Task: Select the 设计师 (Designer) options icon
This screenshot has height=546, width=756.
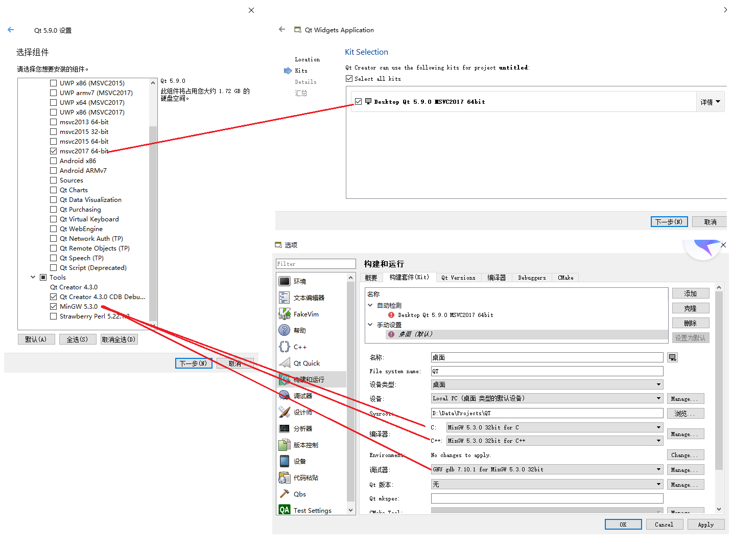Action: tap(285, 412)
